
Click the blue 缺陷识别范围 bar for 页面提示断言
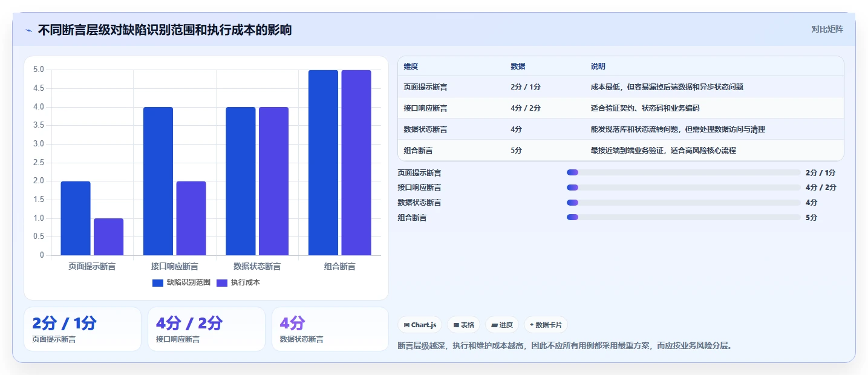[76, 218]
